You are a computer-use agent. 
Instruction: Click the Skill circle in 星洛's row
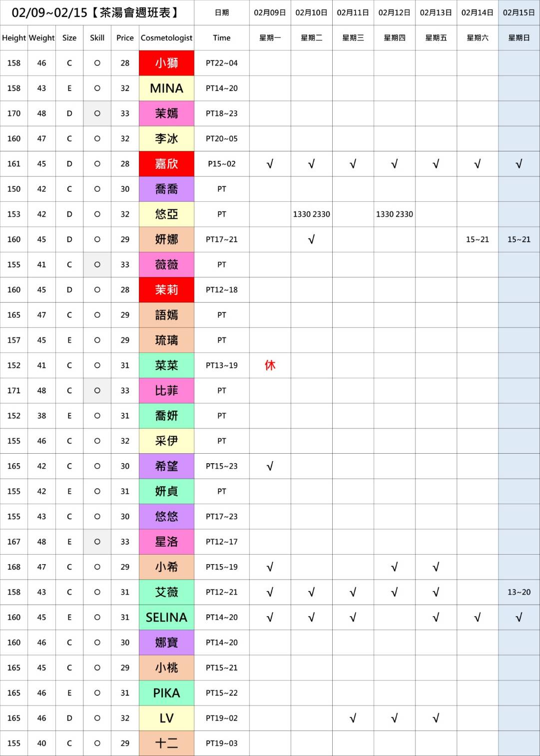[97, 542]
